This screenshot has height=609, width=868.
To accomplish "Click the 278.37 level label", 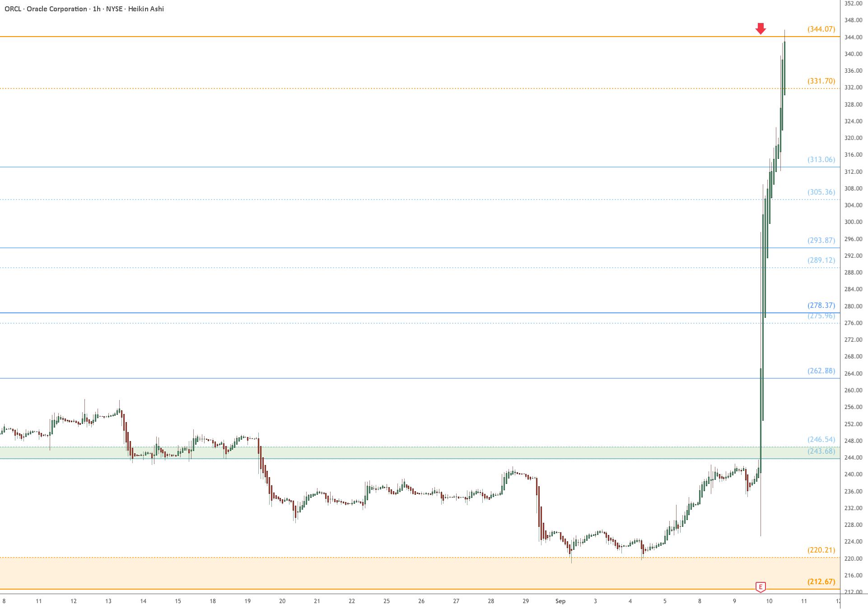I will pyautogui.click(x=821, y=305).
